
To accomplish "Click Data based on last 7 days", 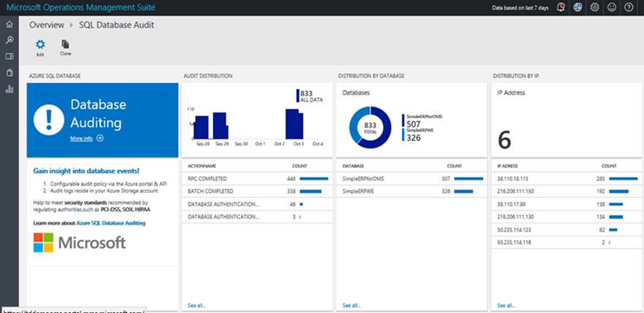I will click(x=520, y=8).
